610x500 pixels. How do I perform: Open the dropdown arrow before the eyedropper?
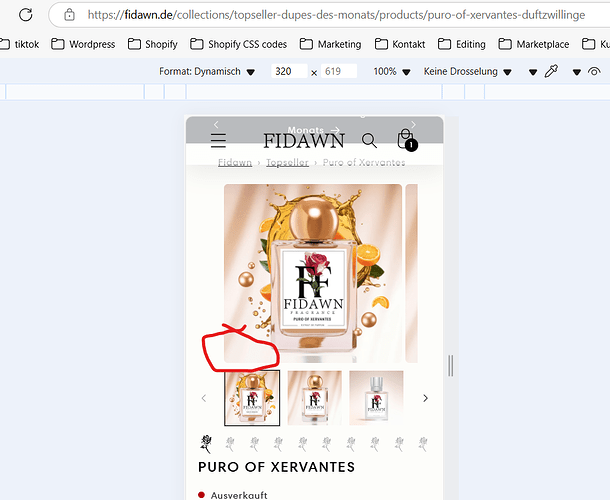click(533, 72)
